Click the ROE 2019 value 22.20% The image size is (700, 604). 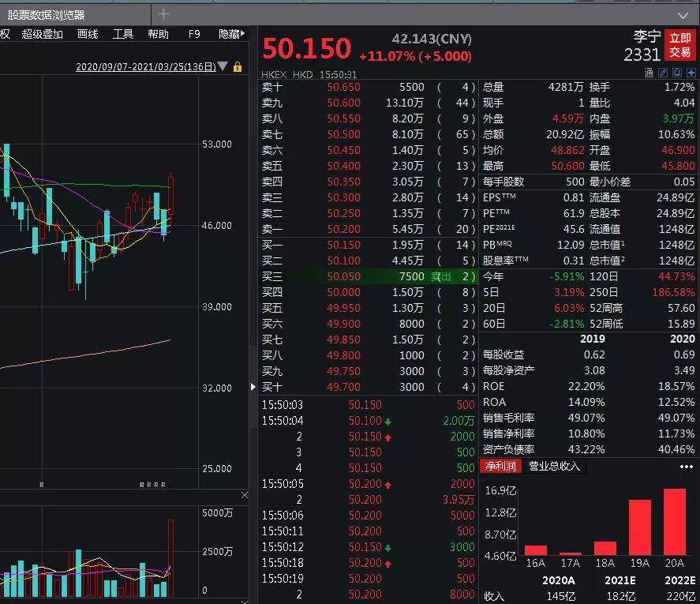point(586,386)
